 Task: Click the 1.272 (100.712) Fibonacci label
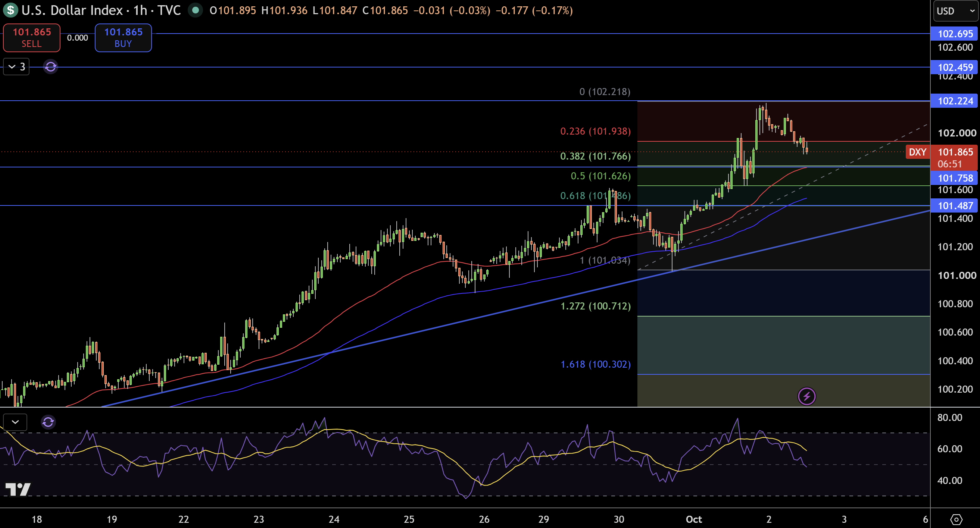coord(595,306)
